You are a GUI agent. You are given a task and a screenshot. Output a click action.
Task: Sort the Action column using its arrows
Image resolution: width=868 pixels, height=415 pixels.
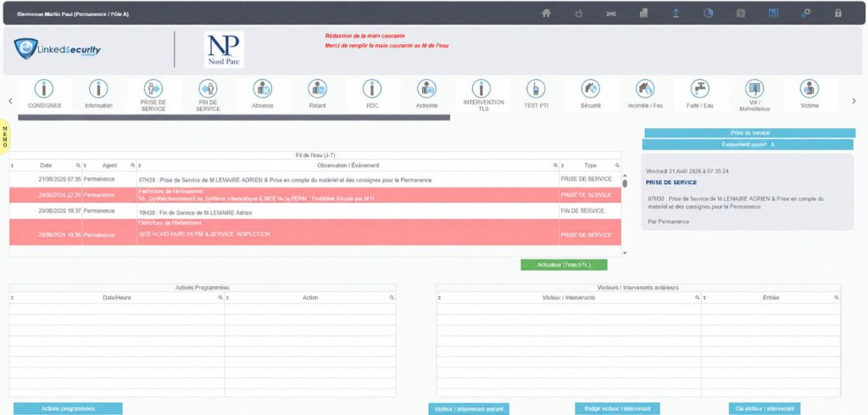[x=227, y=298]
